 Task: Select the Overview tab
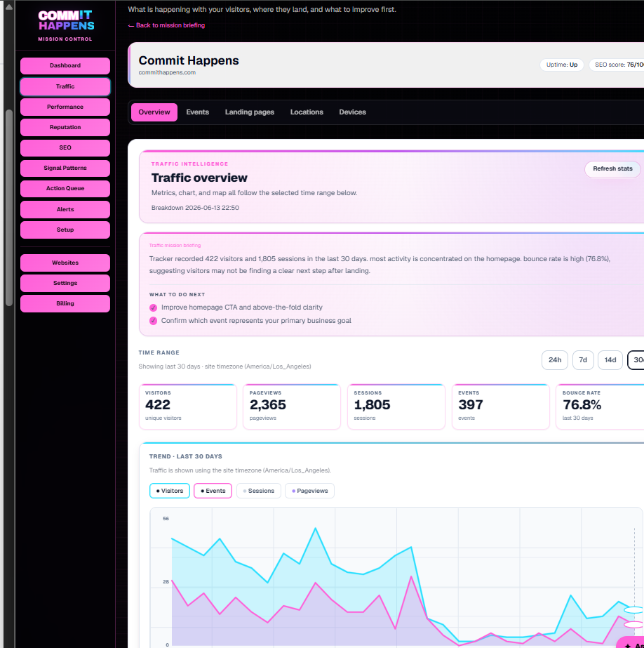[154, 112]
